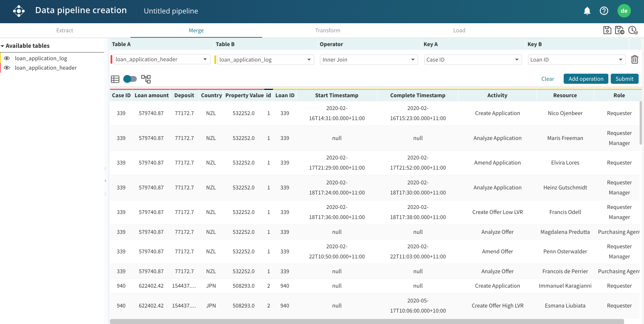Click the Clear link
Viewport: 644px width, 324px height.
pyautogui.click(x=547, y=79)
